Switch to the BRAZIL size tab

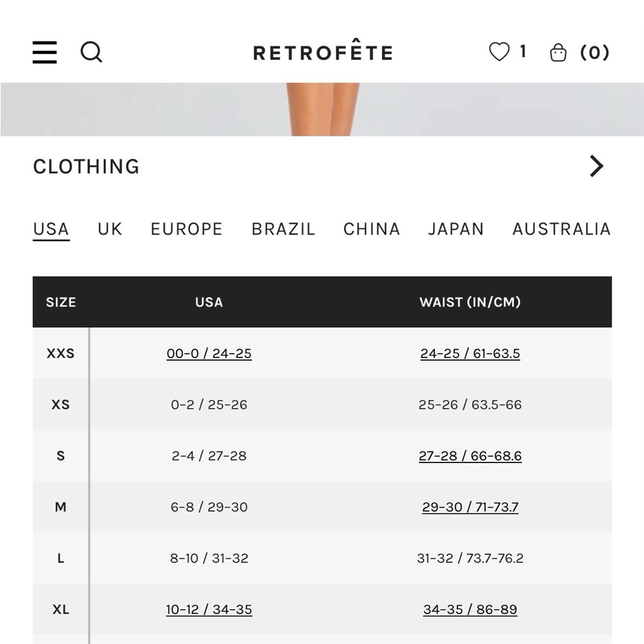283,229
